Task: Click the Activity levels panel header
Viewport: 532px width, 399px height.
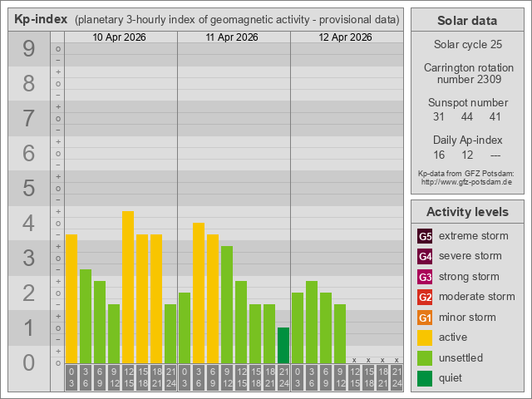Action: pos(467,211)
